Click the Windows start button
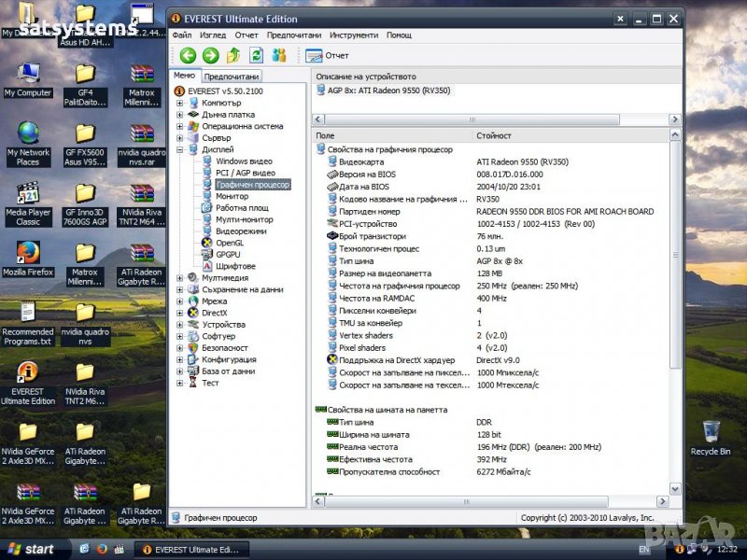 click(31, 549)
